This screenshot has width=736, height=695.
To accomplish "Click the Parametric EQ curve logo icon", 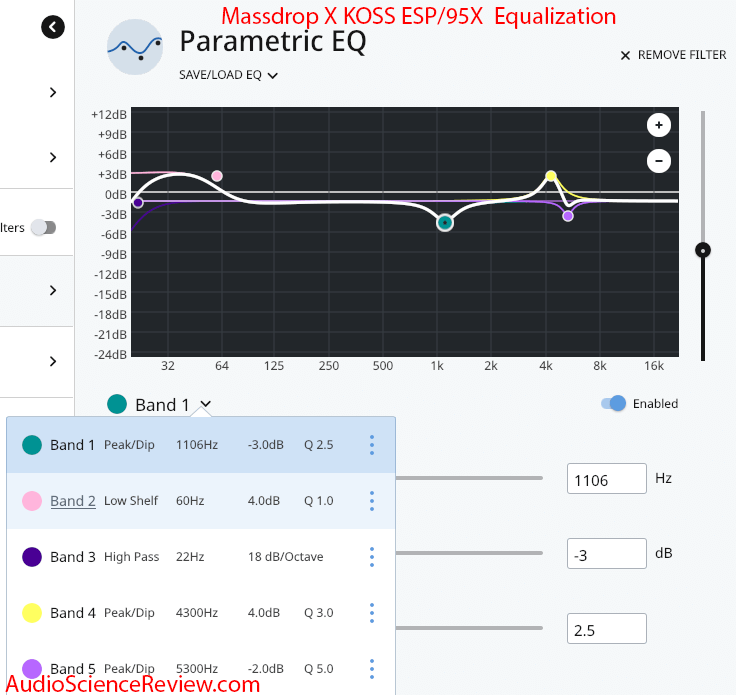I will (x=135, y=47).
